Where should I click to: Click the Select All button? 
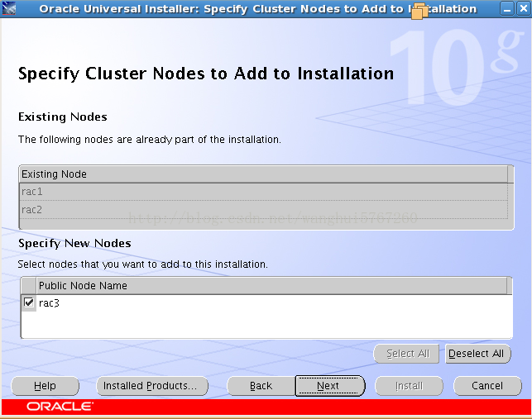click(406, 354)
